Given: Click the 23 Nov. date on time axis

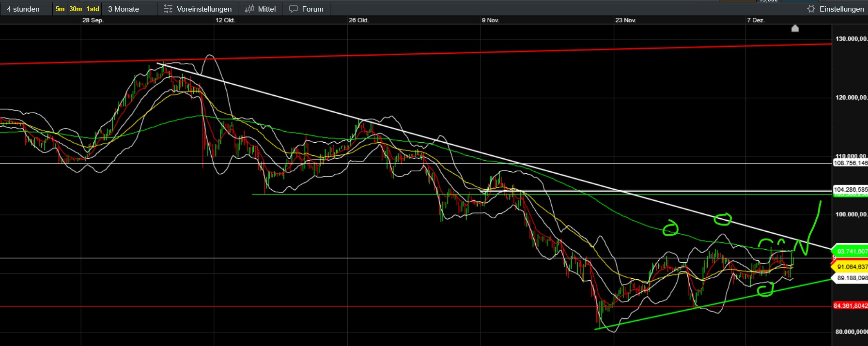Looking at the screenshot, I should coord(625,20).
